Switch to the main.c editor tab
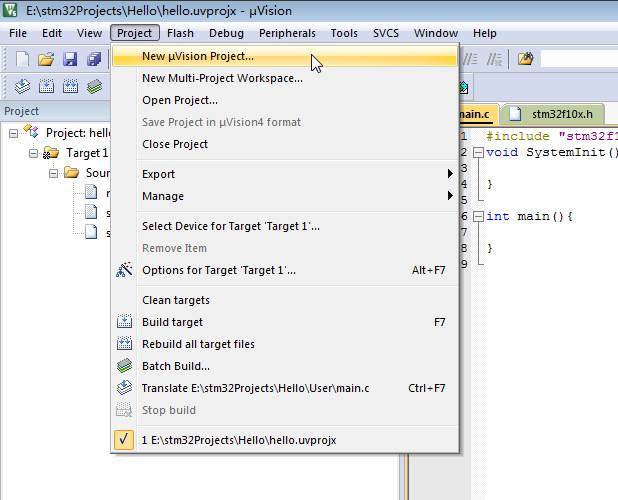618x500 pixels. [x=479, y=114]
